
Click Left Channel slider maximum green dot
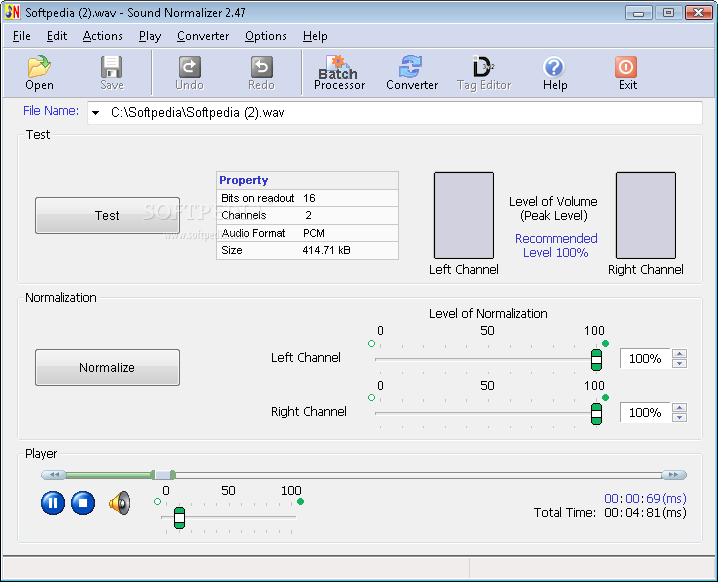605,343
